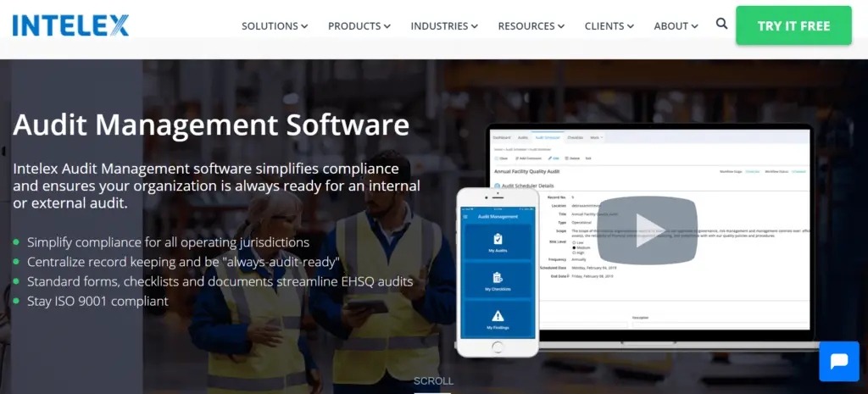Image resolution: width=868 pixels, height=394 pixels.
Task: Click the Intelex logo
Action: (x=71, y=25)
